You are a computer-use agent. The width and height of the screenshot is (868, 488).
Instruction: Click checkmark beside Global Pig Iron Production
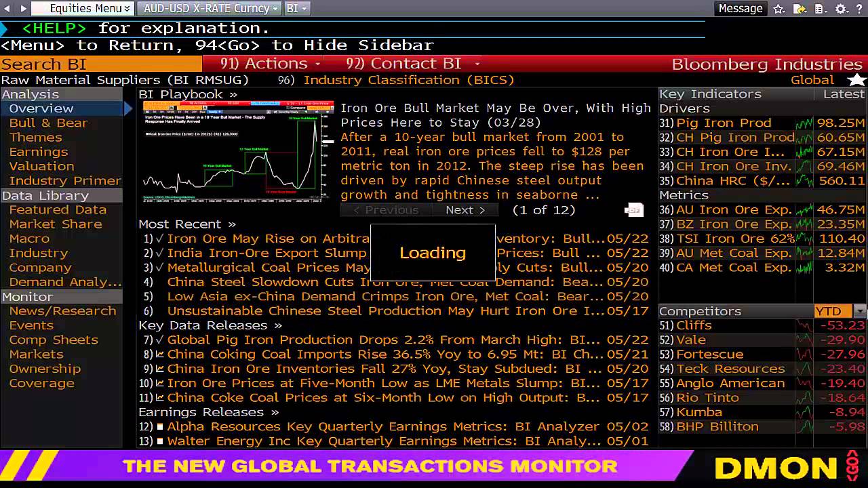pos(160,340)
